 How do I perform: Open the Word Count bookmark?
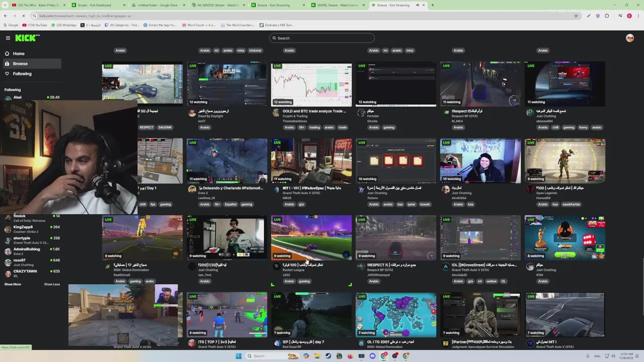pyautogui.click(x=199, y=25)
